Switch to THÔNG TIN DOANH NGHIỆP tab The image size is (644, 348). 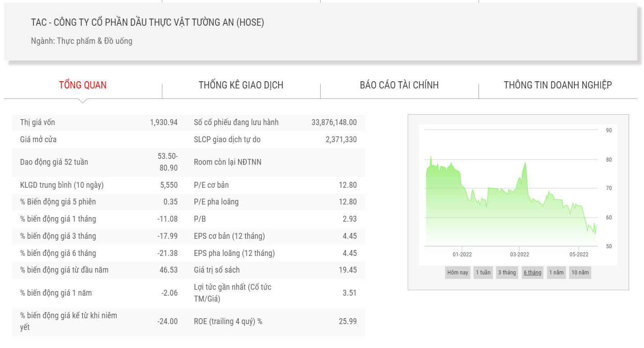click(558, 85)
